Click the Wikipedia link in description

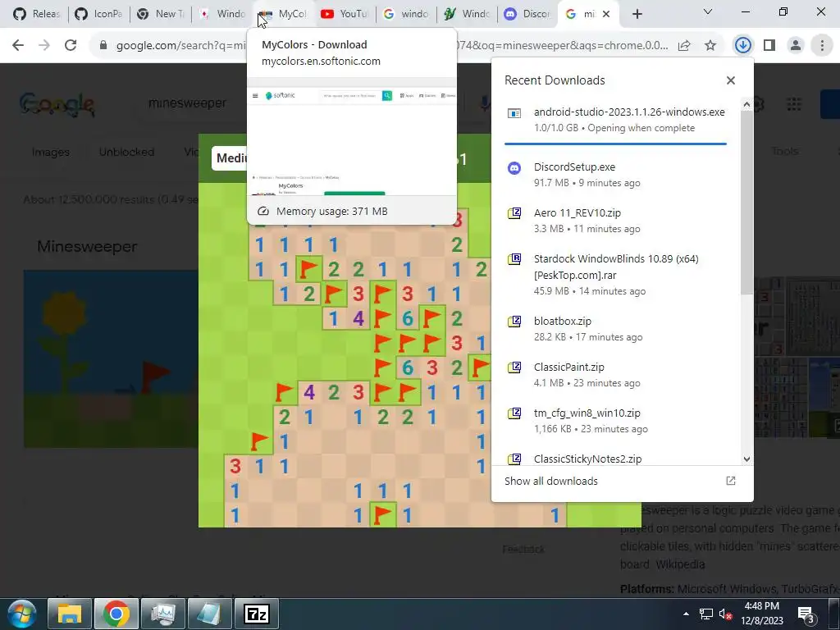pyautogui.click(x=680, y=564)
